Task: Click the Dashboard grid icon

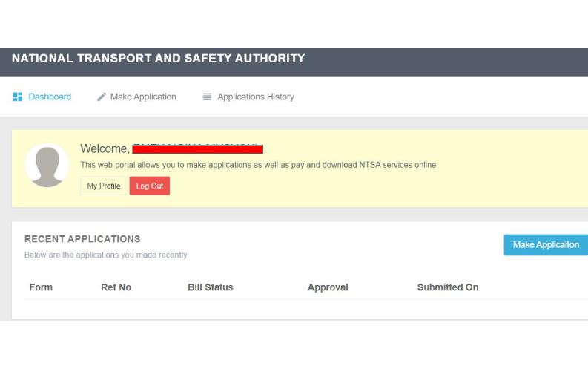Action: 18,97
